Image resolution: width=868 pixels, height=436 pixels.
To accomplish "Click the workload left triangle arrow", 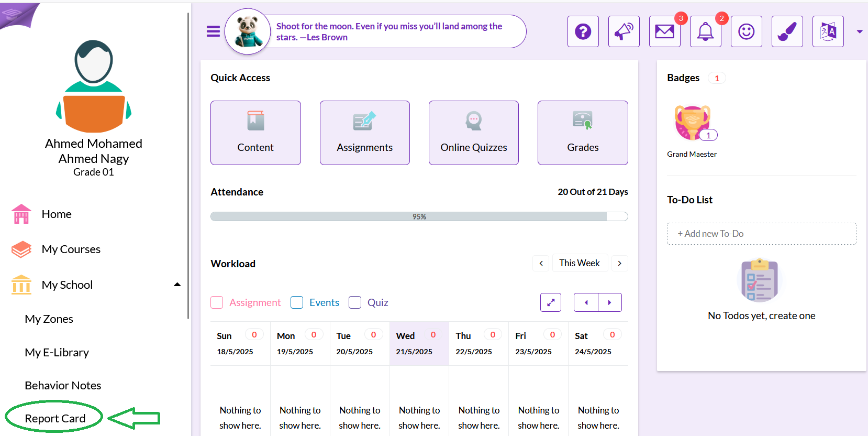I will [x=586, y=302].
